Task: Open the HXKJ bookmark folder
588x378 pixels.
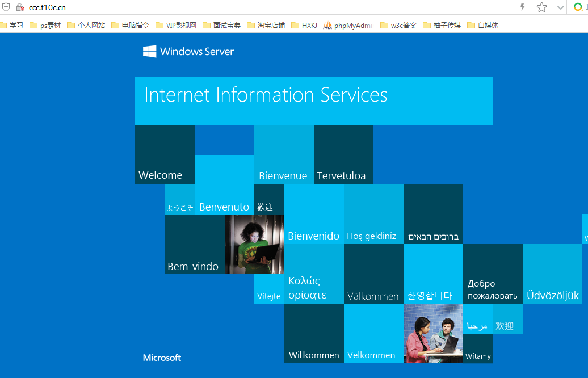Action: pyautogui.click(x=304, y=25)
